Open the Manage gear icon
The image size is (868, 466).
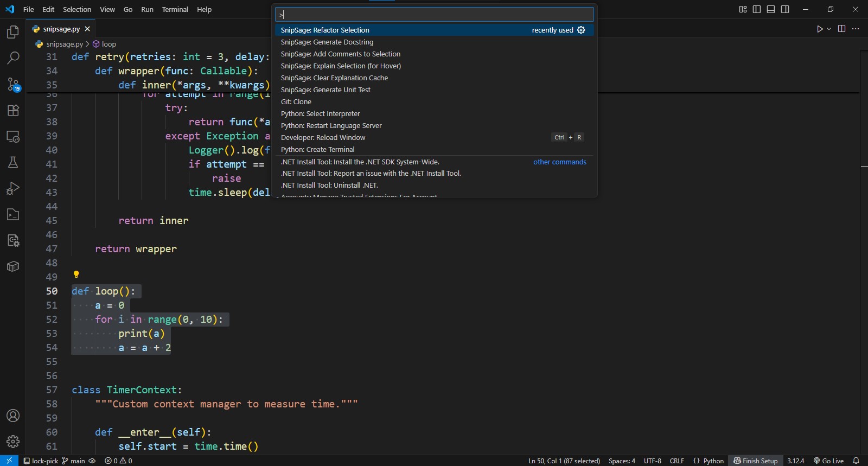[13, 442]
